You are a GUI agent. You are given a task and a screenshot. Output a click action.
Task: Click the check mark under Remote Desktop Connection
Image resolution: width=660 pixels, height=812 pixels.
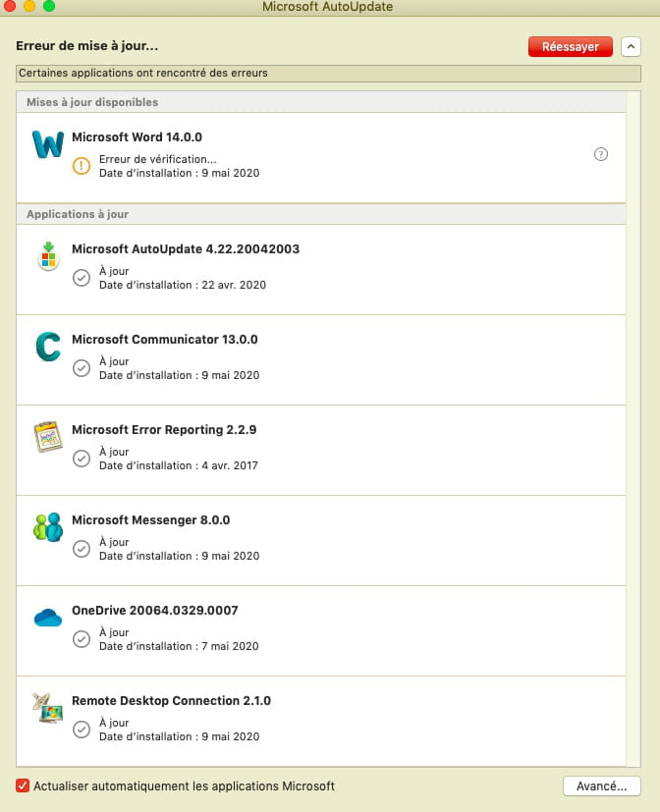pos(82,730)
